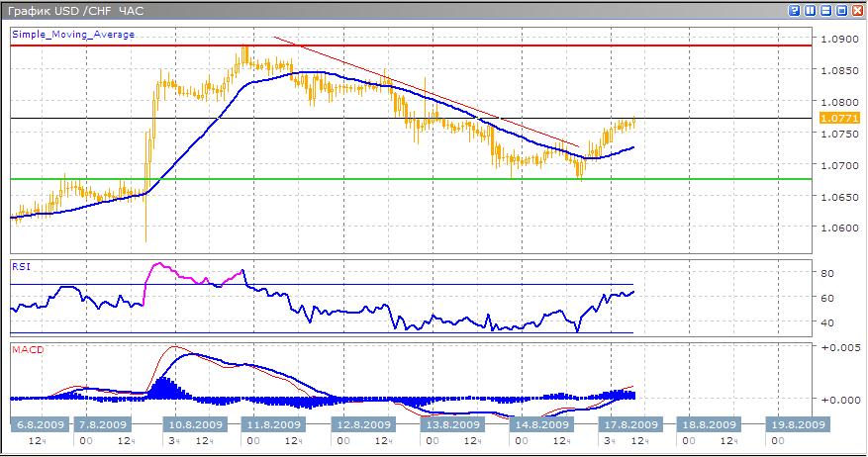
Task: Click the +0.005 MACD scale label
Action: coord(839,348)
